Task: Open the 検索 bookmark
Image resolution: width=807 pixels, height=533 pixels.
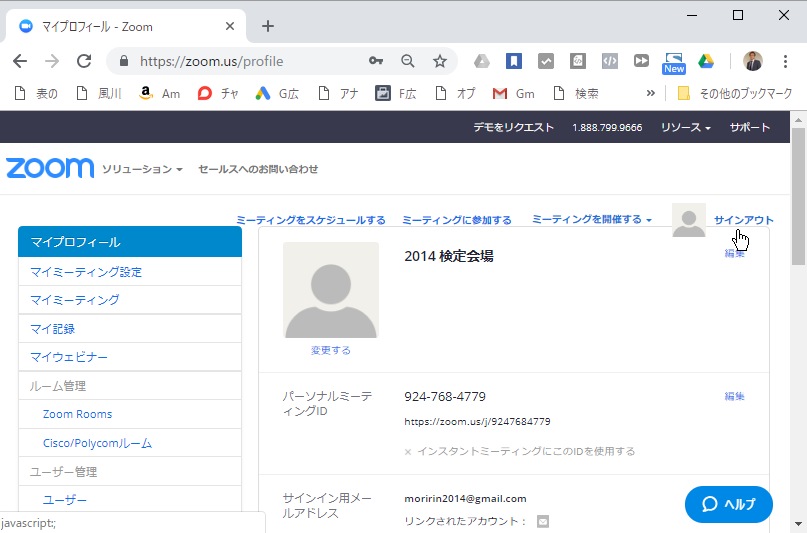Action: [x=576, y=93]
